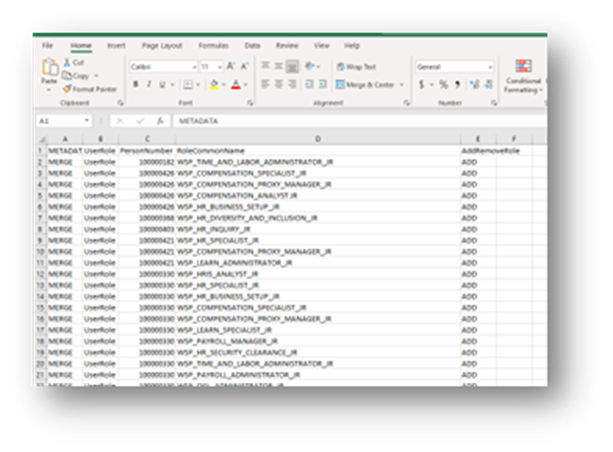The image size is (613, 452).
Task: Toggle italic formatting
Action: coord(149,84)
